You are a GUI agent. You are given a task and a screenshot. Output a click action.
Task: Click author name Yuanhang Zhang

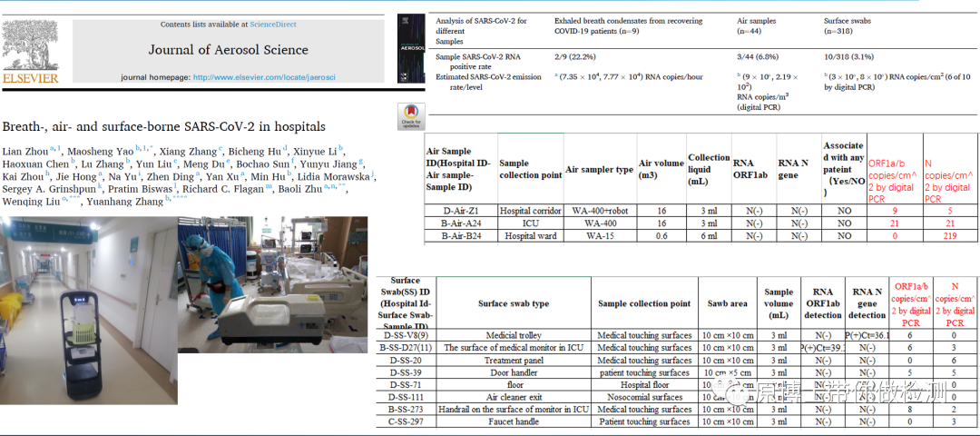(x=124, y=202)
